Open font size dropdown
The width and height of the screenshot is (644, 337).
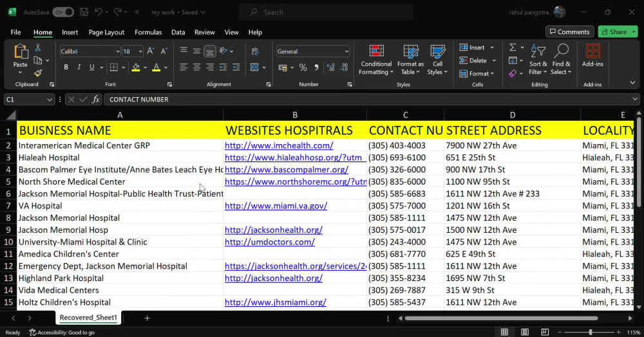pos(140,51)
